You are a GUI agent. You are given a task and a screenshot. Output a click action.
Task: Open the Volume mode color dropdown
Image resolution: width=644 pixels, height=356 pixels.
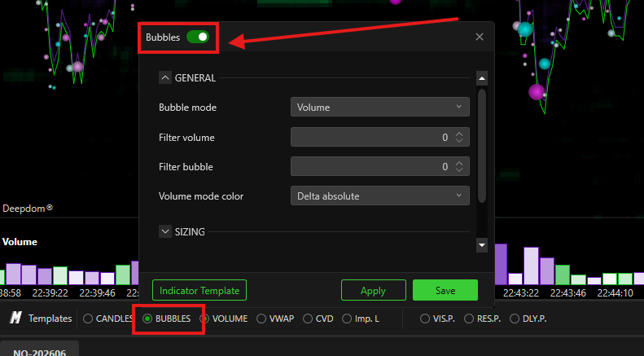click(380, 196)
